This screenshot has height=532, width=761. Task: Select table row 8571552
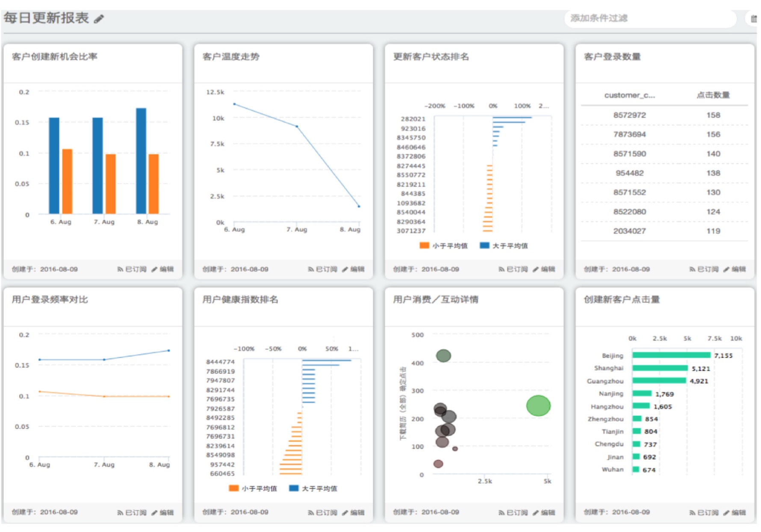[x=664, y=192]
